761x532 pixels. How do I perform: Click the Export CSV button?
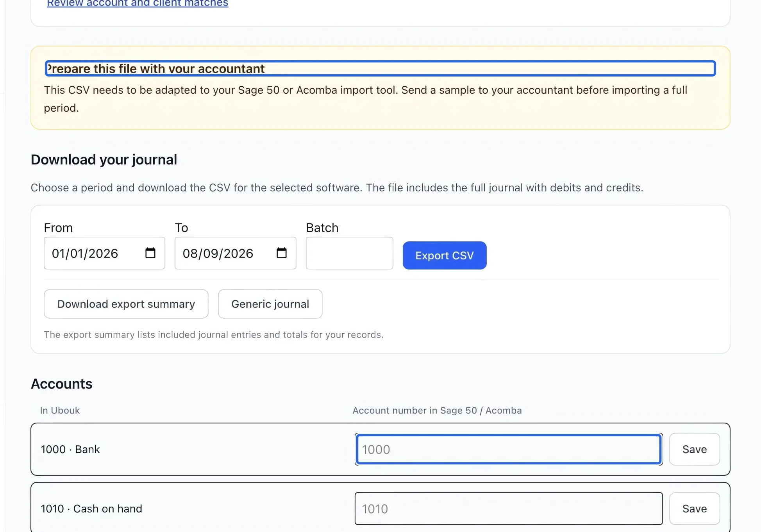tap(445, 255)
